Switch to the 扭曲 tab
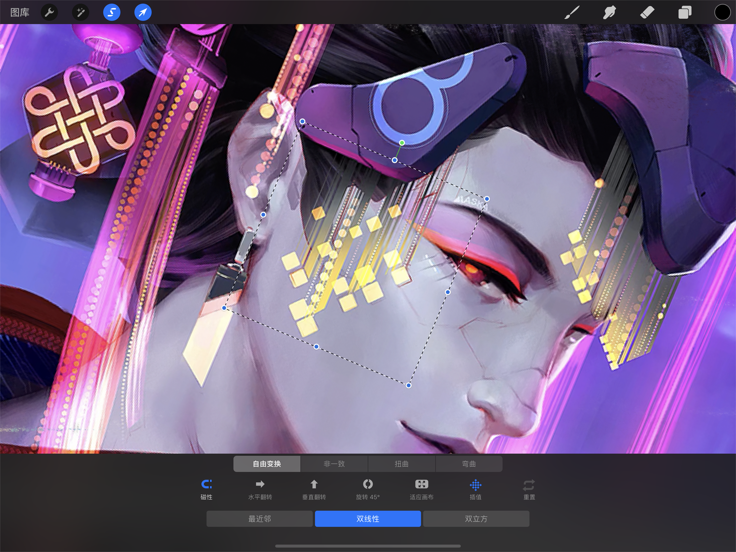Screen dimensions: 736x552 click(402, 464)
